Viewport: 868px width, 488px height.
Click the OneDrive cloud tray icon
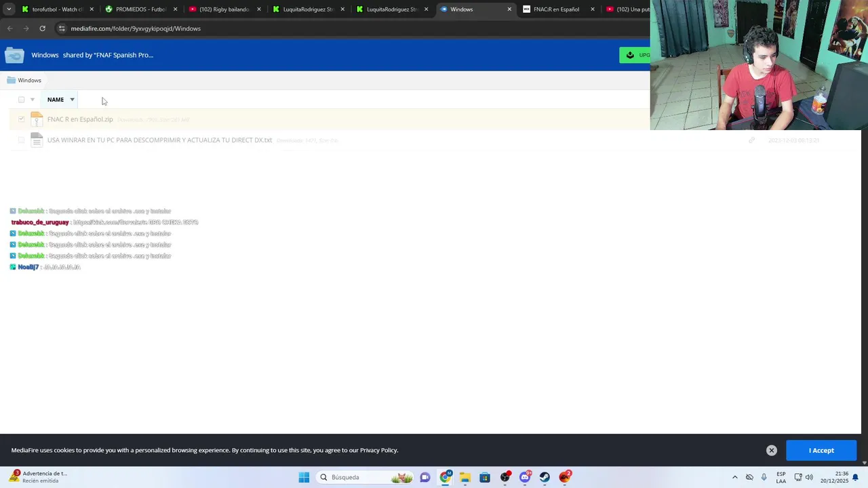pos(749,477)
